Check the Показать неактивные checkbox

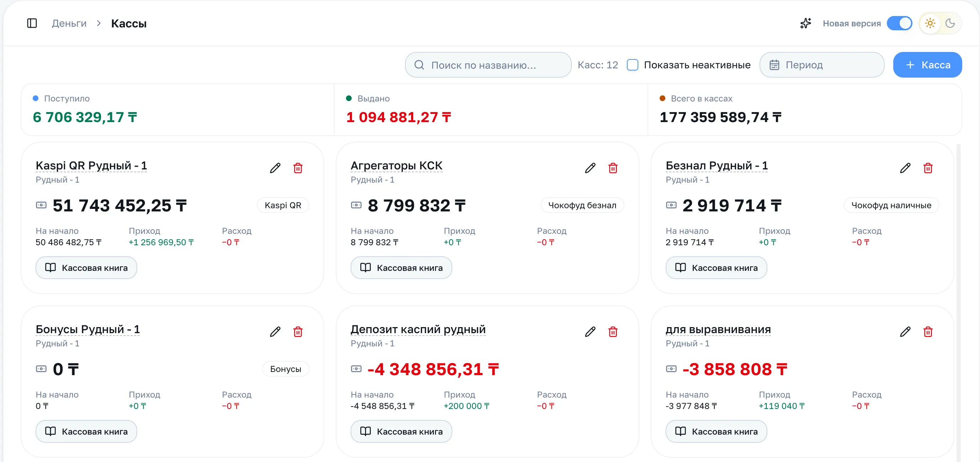632,65
